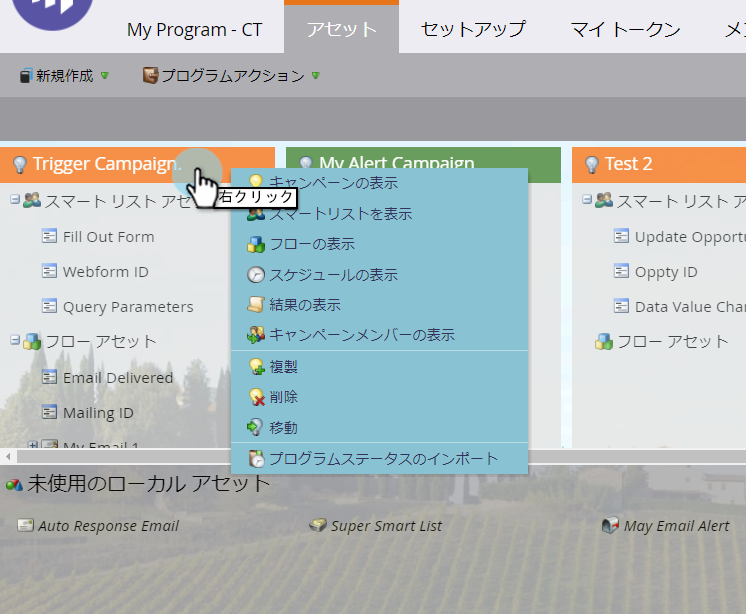Select the Query Parameters item
Screen dimensions: 746x614
point(128,307)
